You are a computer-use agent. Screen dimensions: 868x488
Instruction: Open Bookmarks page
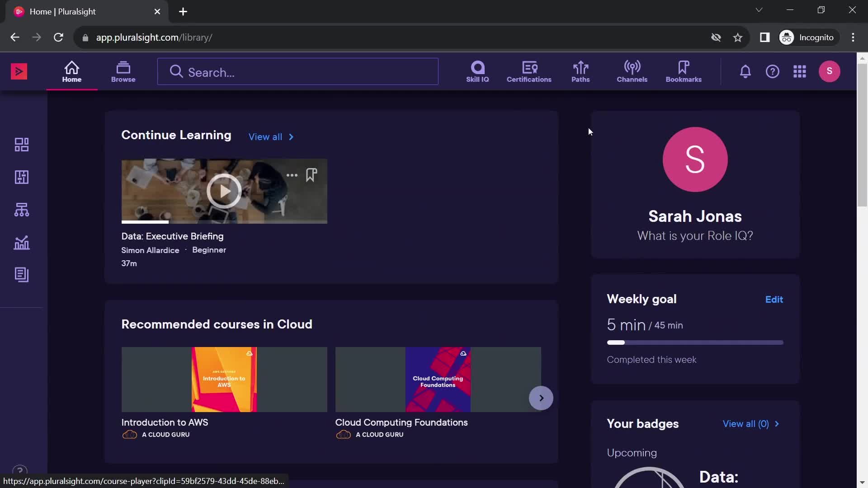(x=684, y=72)
